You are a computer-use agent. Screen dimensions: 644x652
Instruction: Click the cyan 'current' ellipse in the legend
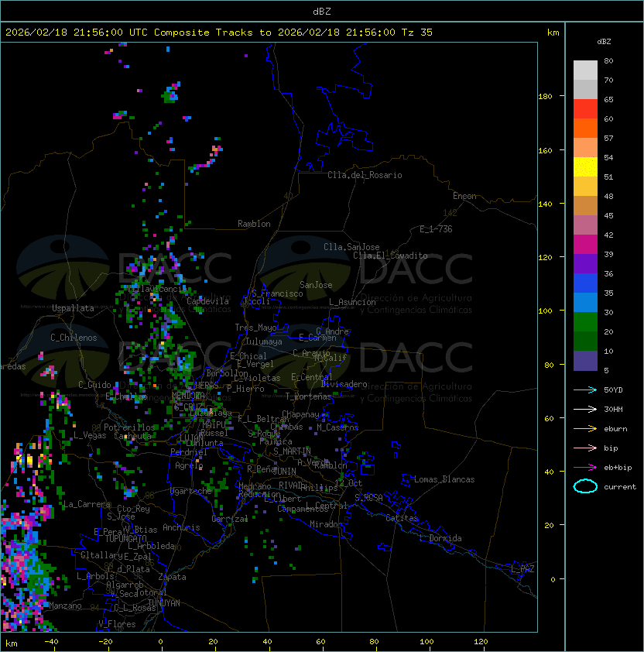585,486
